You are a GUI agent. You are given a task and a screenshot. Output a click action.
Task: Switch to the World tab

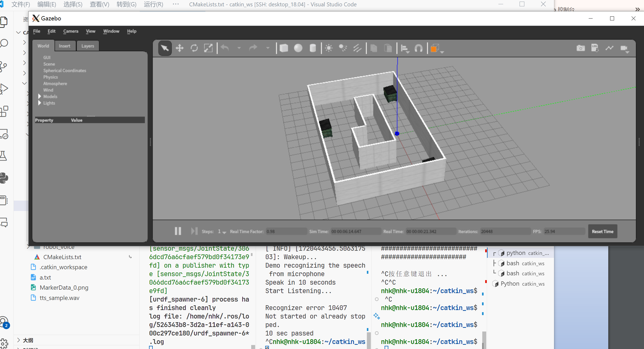[43, 46]
